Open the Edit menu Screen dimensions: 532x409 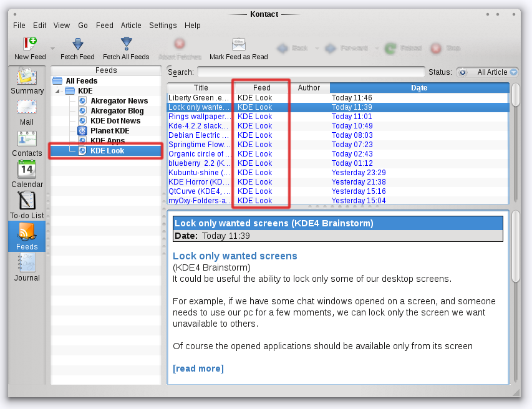click(39, 26)
